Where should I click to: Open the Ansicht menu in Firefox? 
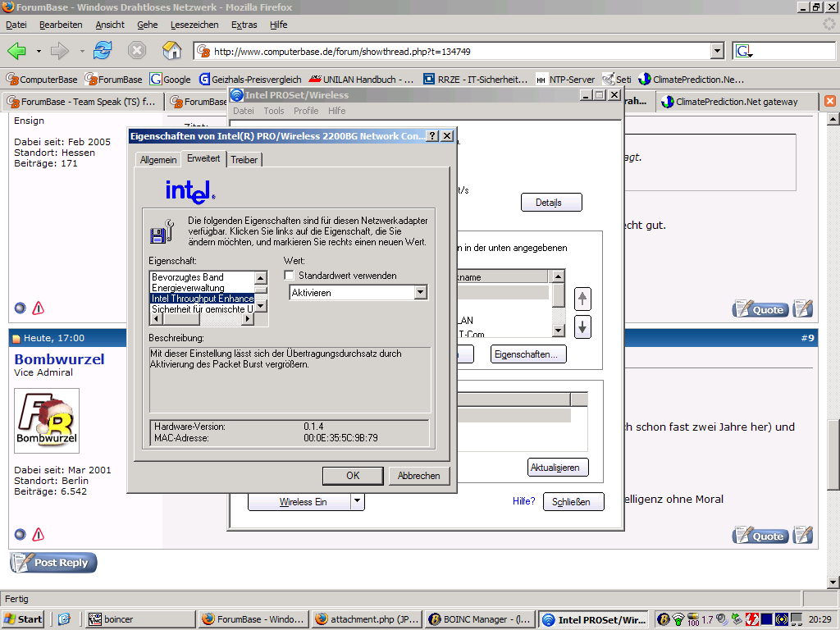pos(110,25)
